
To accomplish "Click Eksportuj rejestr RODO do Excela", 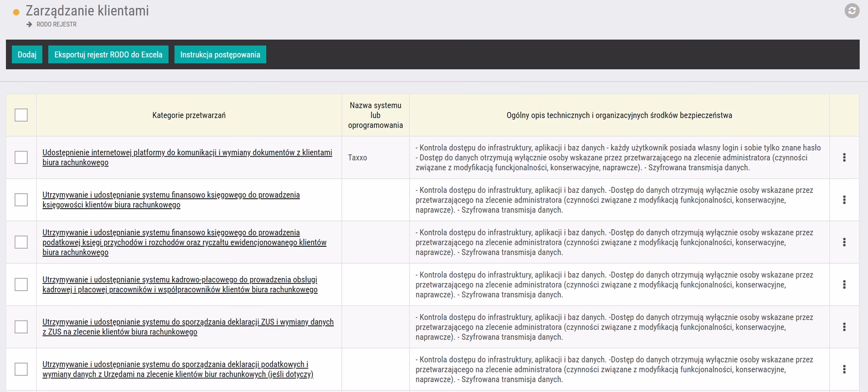I will click(x=108, y=55).
